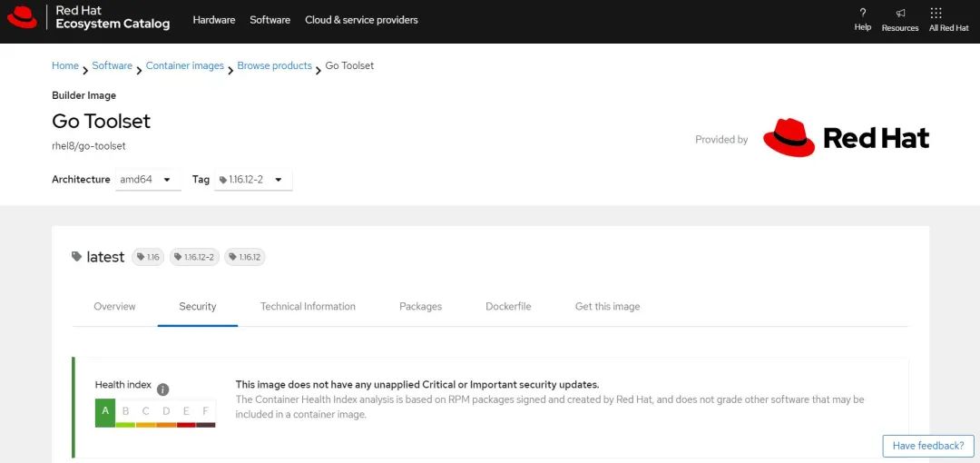Switch to the Security tab

tap(198, 307)
